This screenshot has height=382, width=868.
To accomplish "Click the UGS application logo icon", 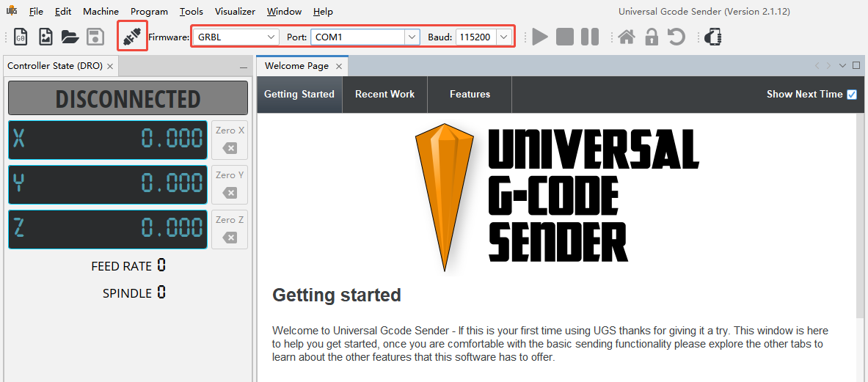I will [11, 11].
